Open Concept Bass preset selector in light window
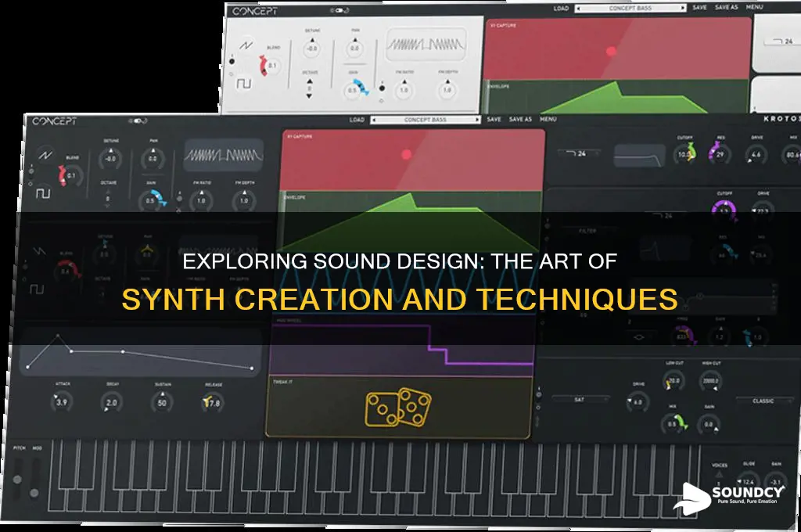The image size is (801, 532). 630,8
